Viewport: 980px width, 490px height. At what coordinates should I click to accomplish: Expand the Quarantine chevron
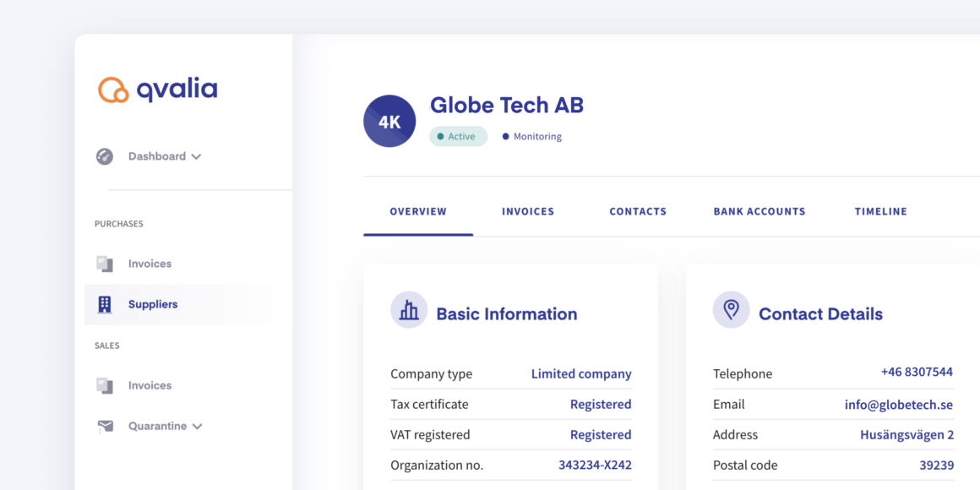[198, 427]
